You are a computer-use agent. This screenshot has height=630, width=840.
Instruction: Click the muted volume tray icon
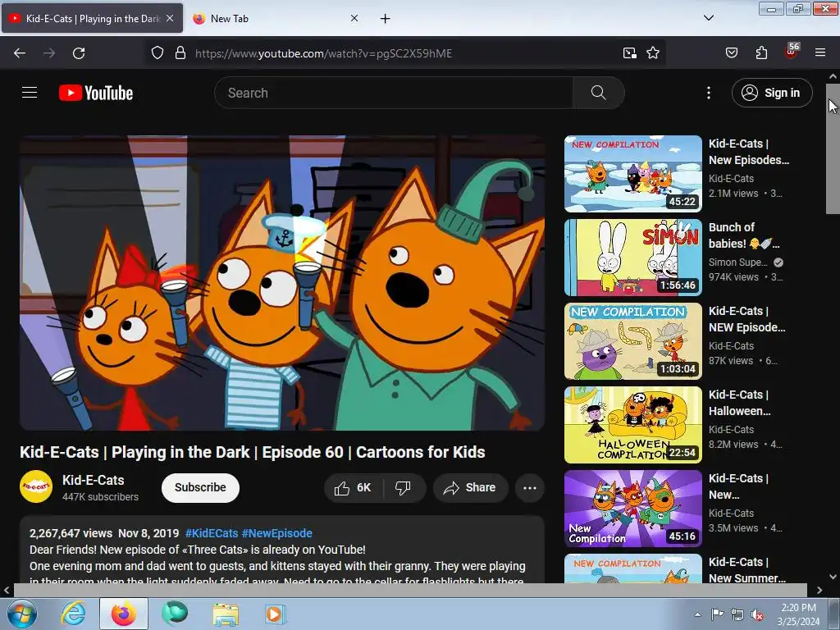point(757,614)
